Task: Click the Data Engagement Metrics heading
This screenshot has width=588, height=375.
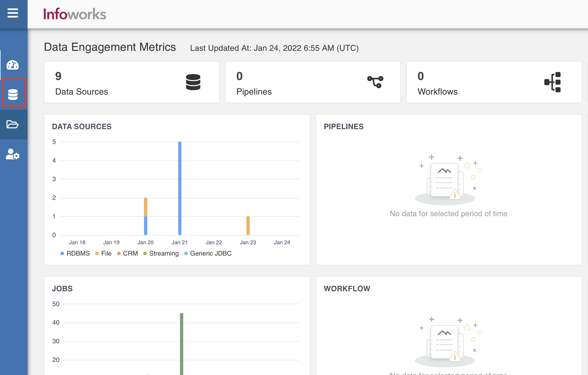Action: click(110, 47)
